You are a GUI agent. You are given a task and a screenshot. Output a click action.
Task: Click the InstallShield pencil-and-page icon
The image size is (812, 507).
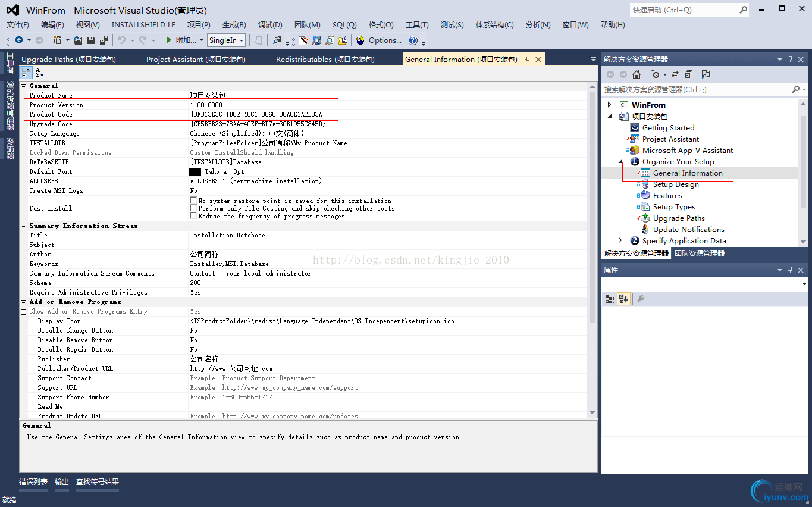tap(303, 40)
